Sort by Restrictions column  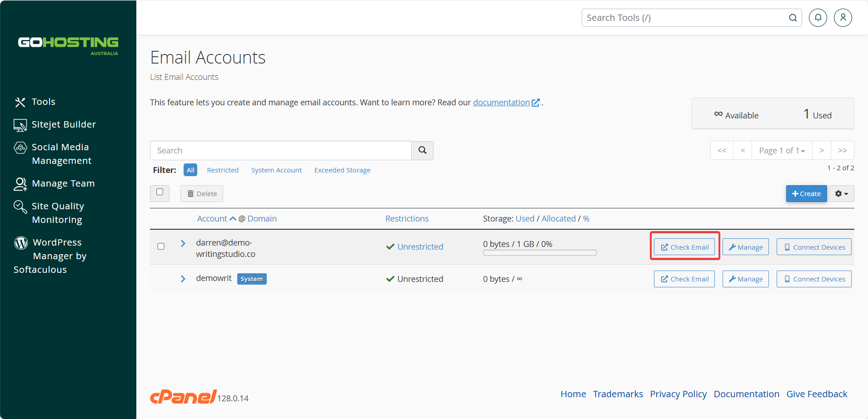407,219
